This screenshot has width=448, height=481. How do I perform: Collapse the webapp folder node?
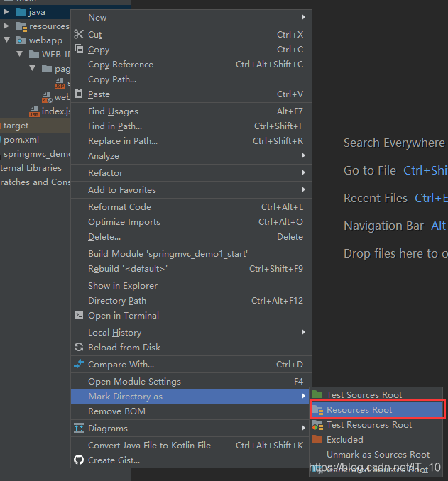(x=7, y=40)
